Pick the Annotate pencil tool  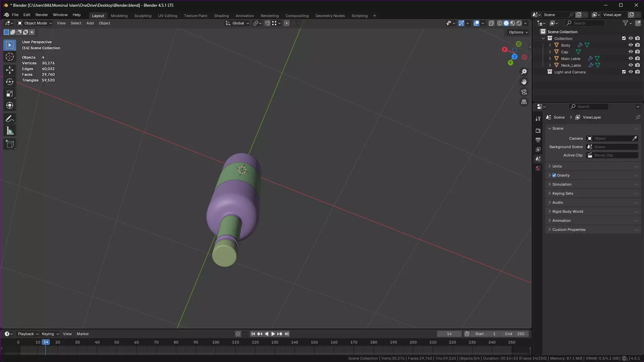pyautogui.click(x=10, y=119)
